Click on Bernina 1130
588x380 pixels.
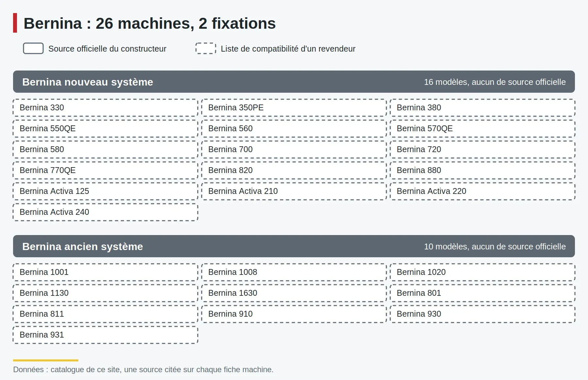pos(106,293)
